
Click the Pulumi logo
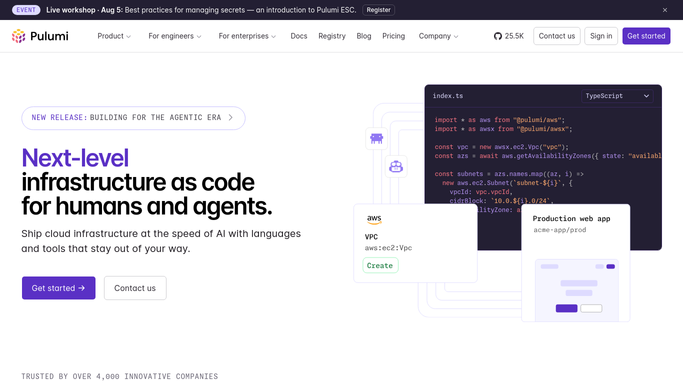pyautogui.click(x=40, y=36)
